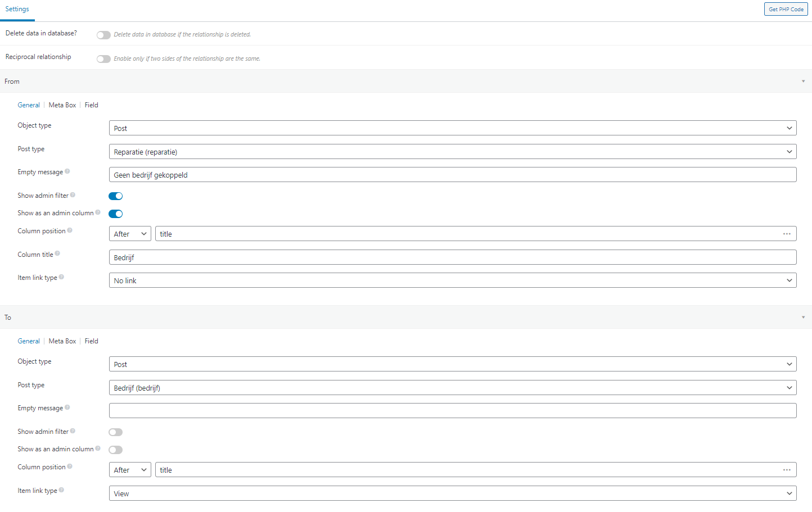Image resolution: width=812 pixels, height=512 pixels.
Task: Collapse the To section using its arrow
Action: tap(803, 318)
